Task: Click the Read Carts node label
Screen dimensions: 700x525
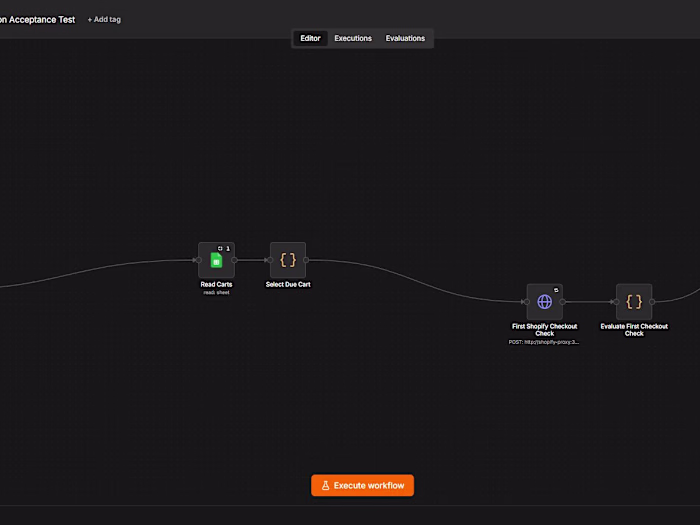Action: pos(217,284)
